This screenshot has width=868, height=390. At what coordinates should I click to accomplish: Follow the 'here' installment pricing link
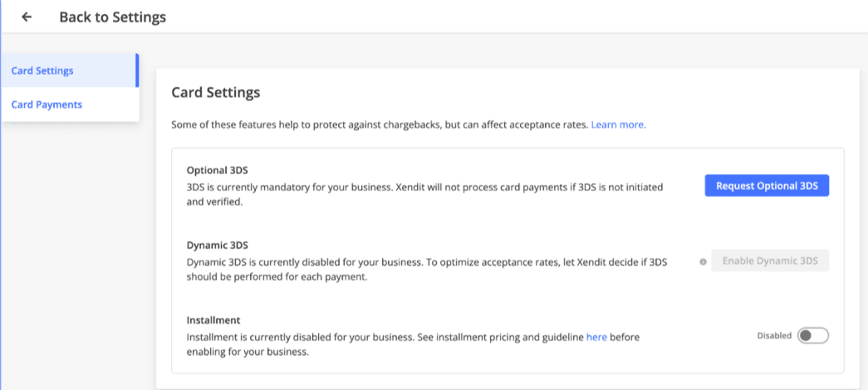pos(596,337)
